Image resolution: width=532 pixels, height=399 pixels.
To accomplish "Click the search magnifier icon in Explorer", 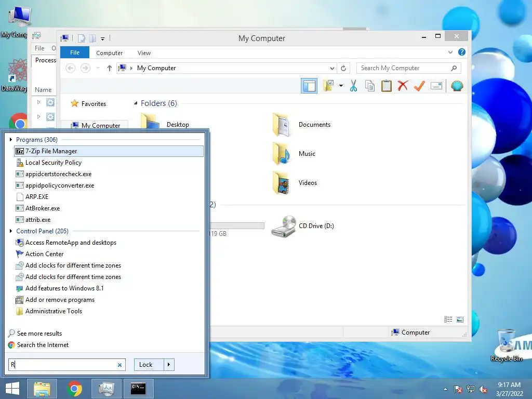I will (454, 68).
